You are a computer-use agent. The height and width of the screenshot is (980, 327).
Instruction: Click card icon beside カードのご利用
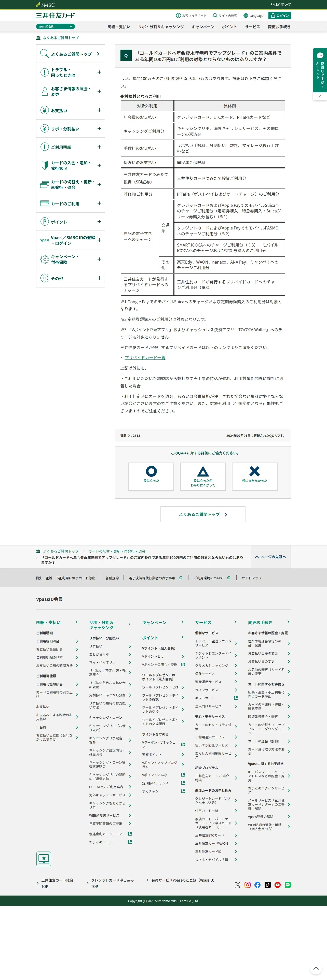tap(45, 203)
